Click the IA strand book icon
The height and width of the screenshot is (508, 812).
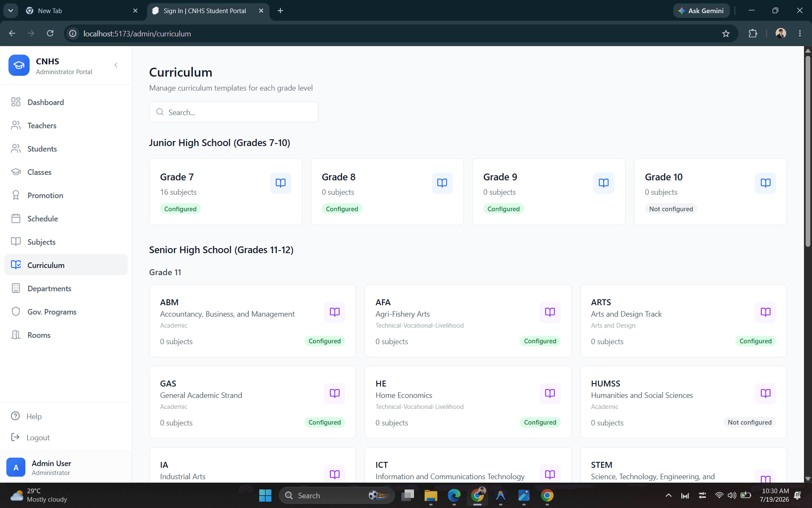point(335,474)
